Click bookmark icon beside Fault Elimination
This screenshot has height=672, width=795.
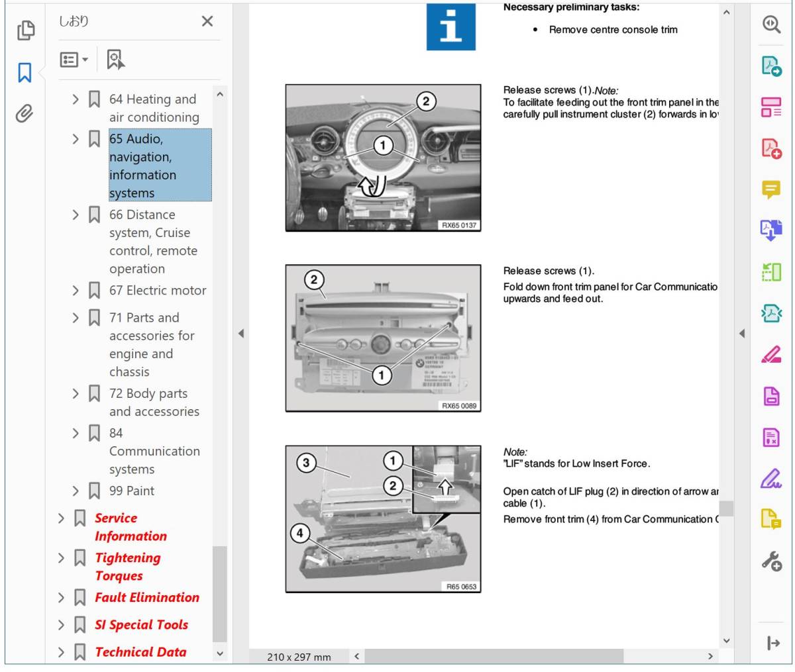pos(80,598)
